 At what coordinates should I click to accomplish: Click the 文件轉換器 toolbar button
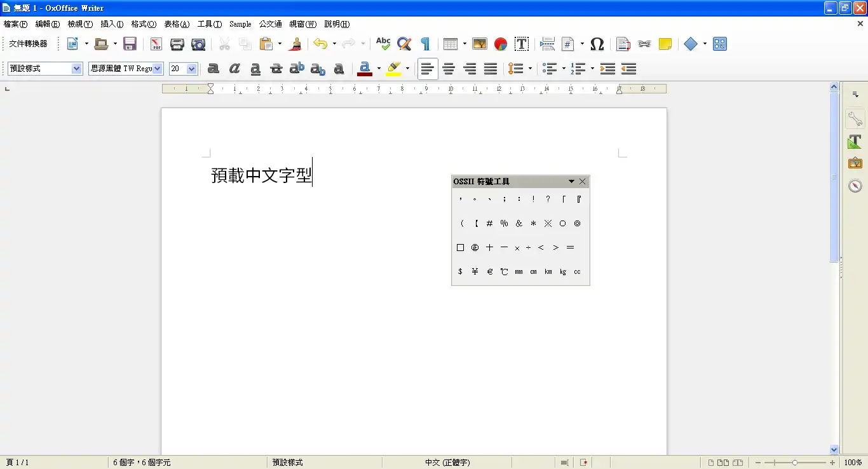[28, 44]
